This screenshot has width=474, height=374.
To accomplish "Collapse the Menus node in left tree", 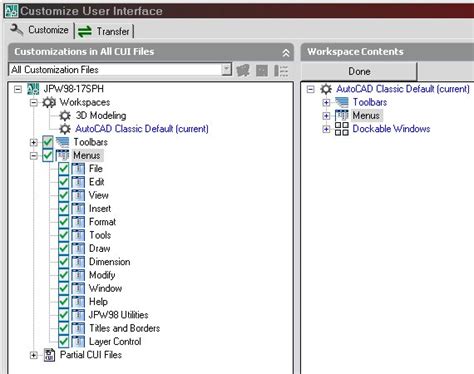I will click(x=34, y=156).
